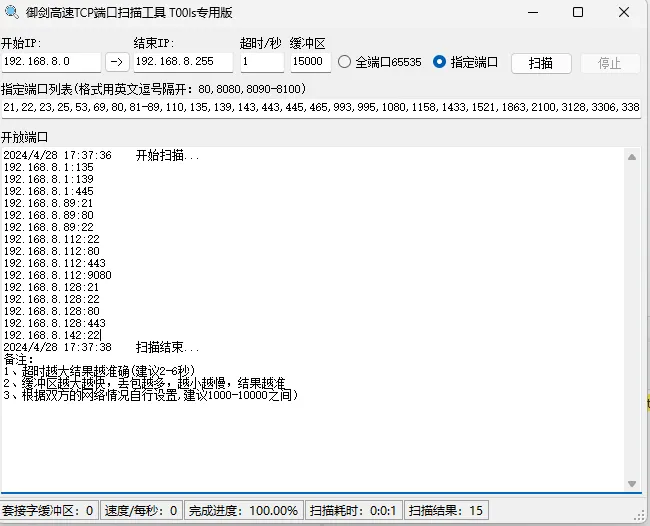This screenshot has height=526, width=650.
Task: Click the results scrollbar up arrow
Action: (x=631, y=157)
